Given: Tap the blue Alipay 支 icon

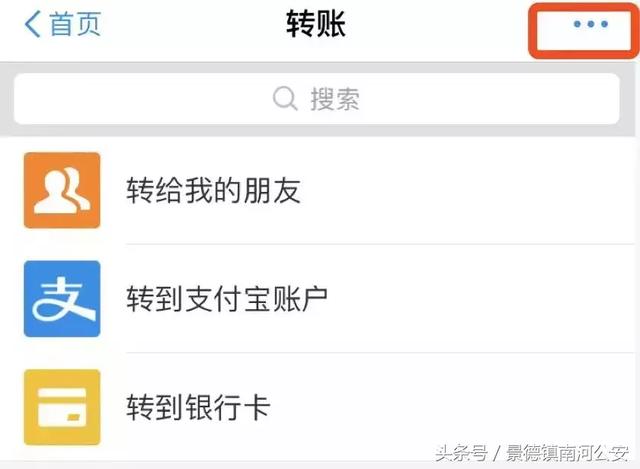Looking at the screenshot, I should tap(62, 299).
